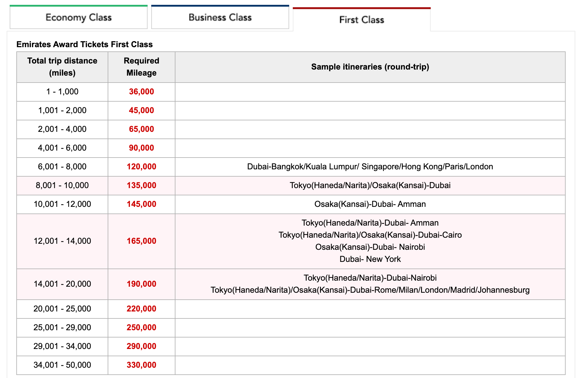Select the 330,000 mileage value
This screenshot has height=378, width=588.
tap(142, 365)
